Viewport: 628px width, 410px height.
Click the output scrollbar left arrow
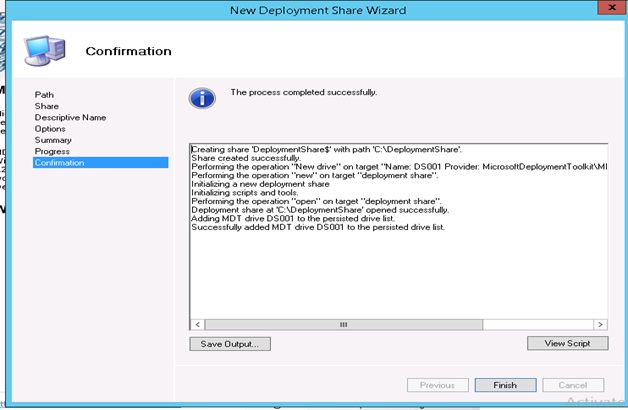click(196, 325)
